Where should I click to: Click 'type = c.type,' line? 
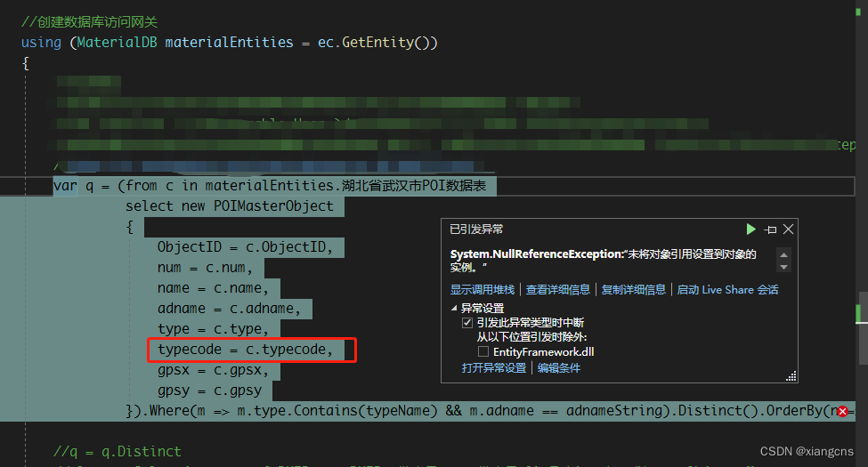coord(213,328)
